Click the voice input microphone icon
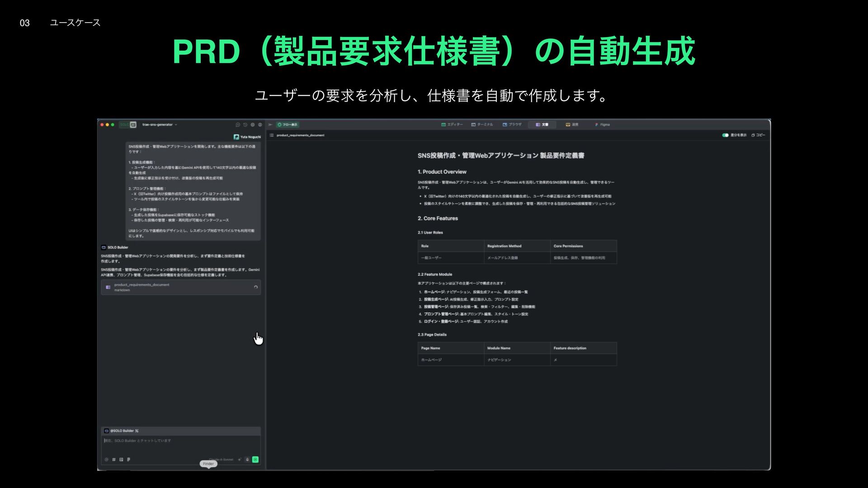868x488 pixels. tap(247, 460)
